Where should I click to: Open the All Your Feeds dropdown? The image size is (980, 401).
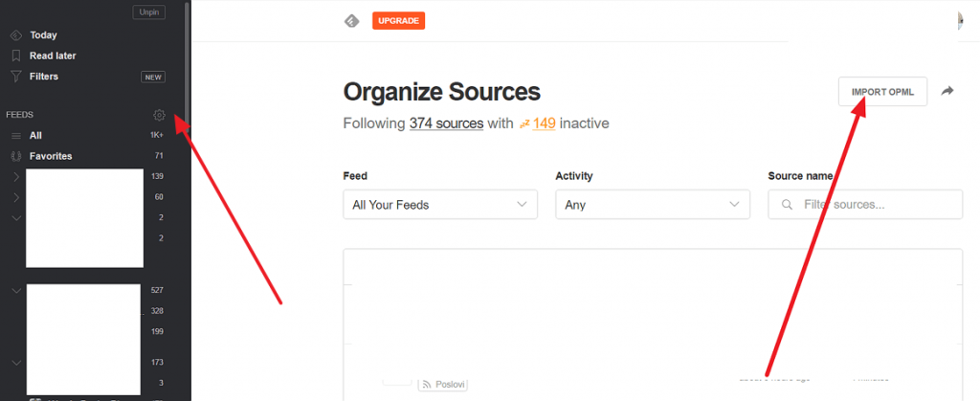coord(440,204)
